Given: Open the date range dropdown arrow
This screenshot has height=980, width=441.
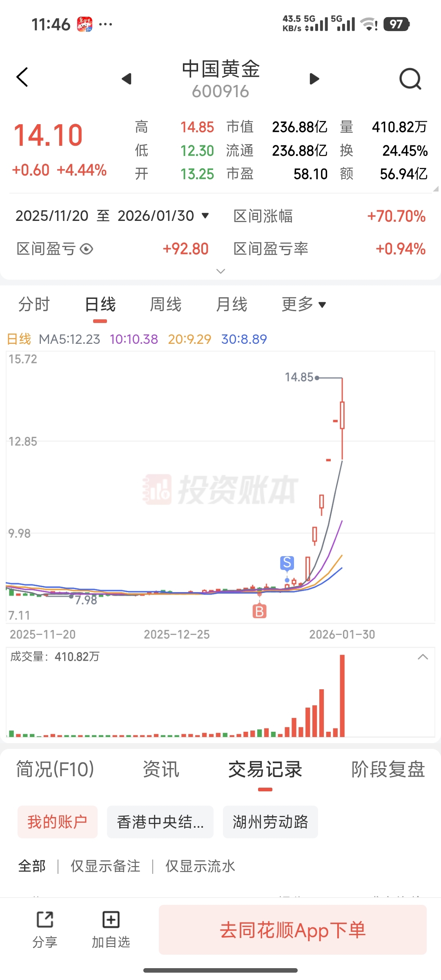Looking at the screenshot, I should coord(205,216).
